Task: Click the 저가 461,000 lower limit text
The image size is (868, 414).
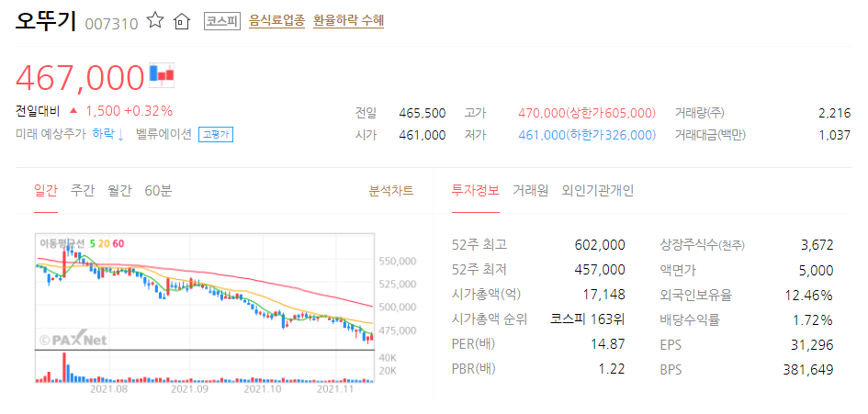Action: click(587, 135)
